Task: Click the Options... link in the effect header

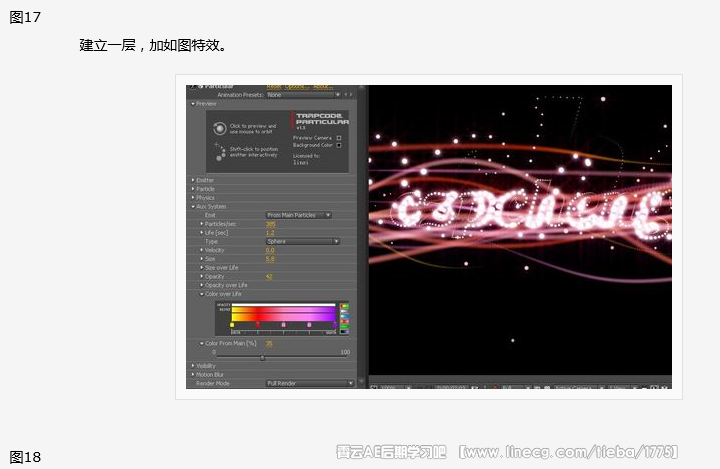Action: click(296, 86)
